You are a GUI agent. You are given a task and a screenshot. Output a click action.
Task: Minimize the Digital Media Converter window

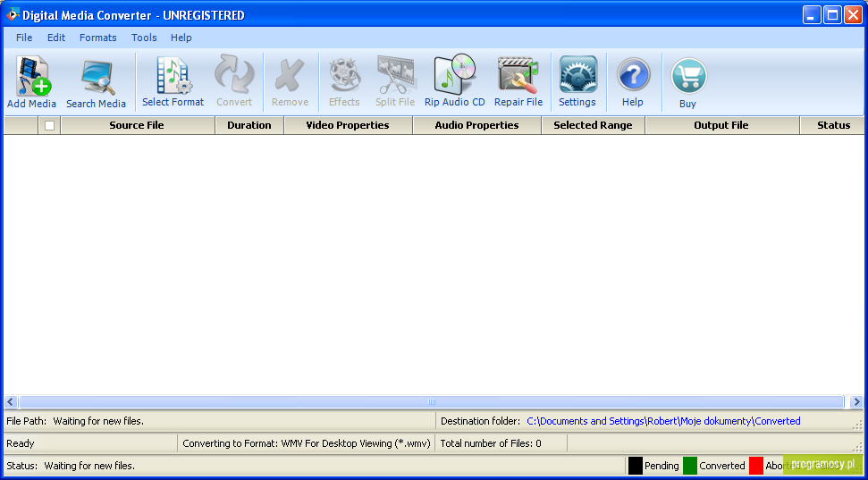pyautogui.click(x=812, y=15)
